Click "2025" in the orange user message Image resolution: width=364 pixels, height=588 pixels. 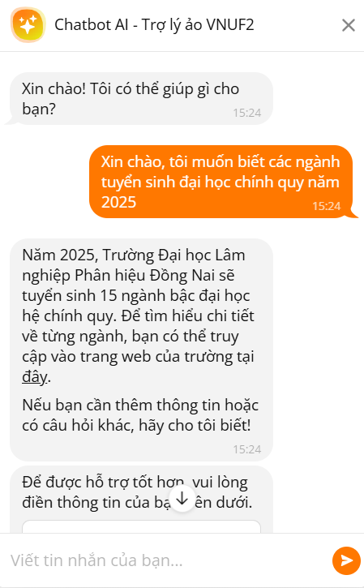click(118, 202)
